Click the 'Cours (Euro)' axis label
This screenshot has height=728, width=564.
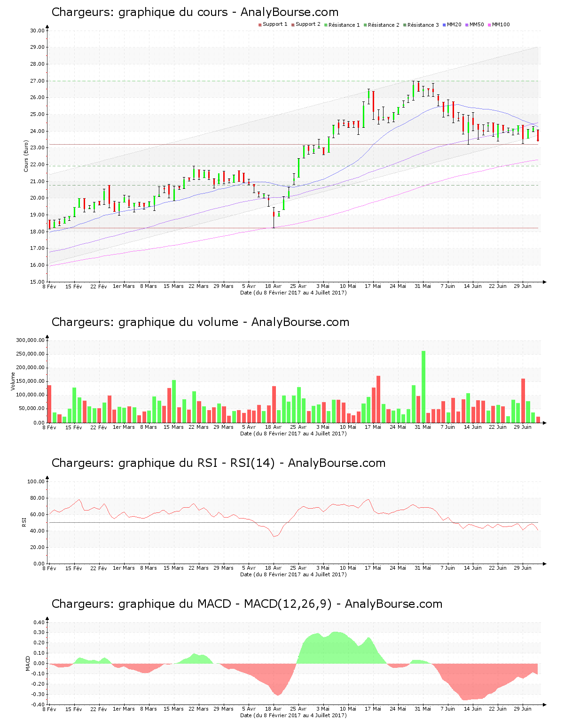click(26, 156)
